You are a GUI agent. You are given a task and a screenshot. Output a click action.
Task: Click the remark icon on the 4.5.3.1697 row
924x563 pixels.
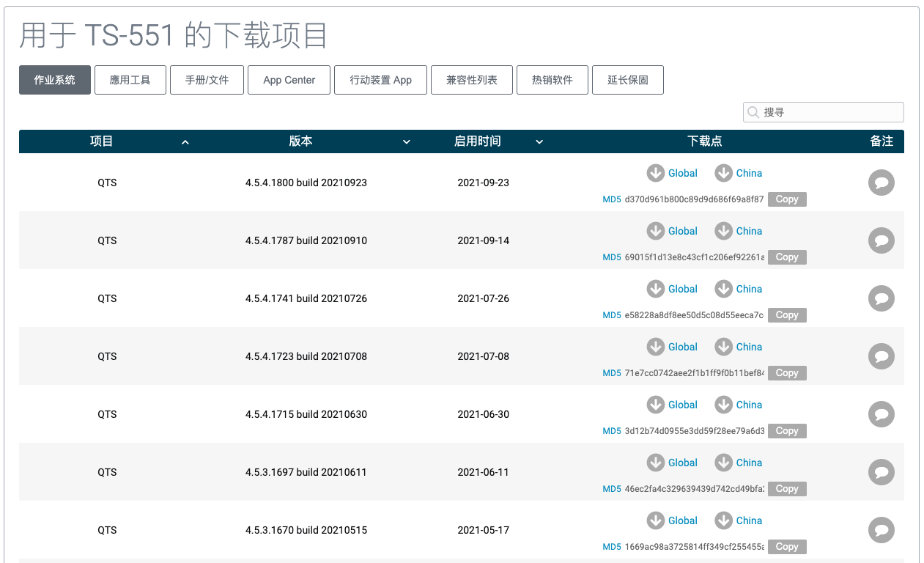point(881,472)
